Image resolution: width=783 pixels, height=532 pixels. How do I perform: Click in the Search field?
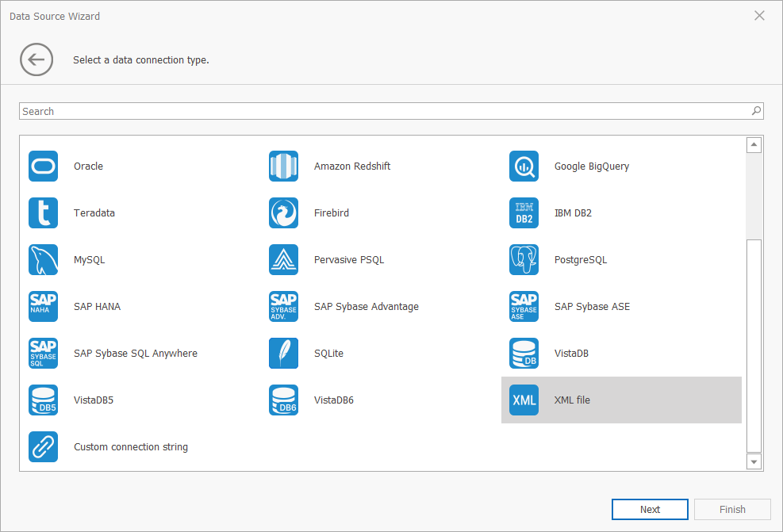pos(381,112)
